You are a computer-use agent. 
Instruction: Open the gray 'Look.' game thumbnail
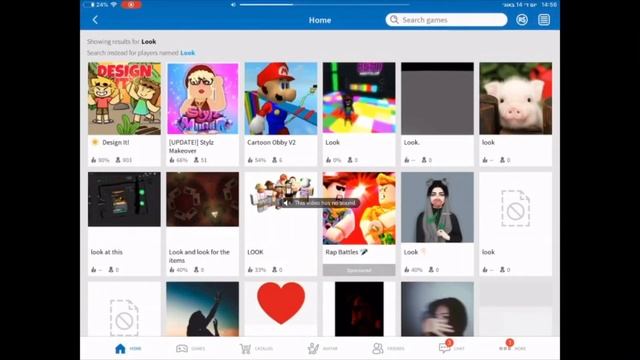[438, 98]
